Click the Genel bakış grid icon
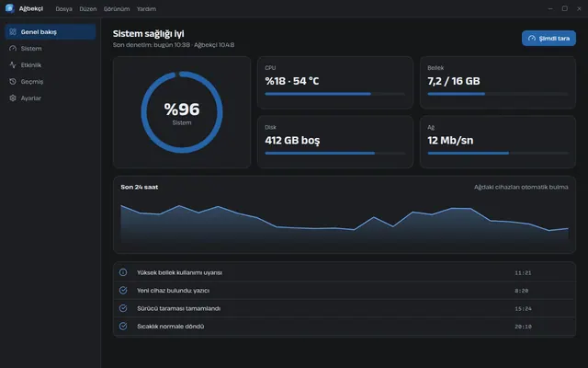Screen dimensions: 588x368 pyautogui.click(x=13, y=32)
